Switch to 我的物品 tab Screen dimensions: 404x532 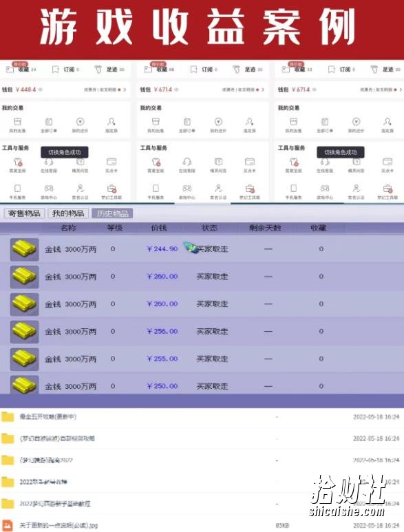(x=68, y=213)
